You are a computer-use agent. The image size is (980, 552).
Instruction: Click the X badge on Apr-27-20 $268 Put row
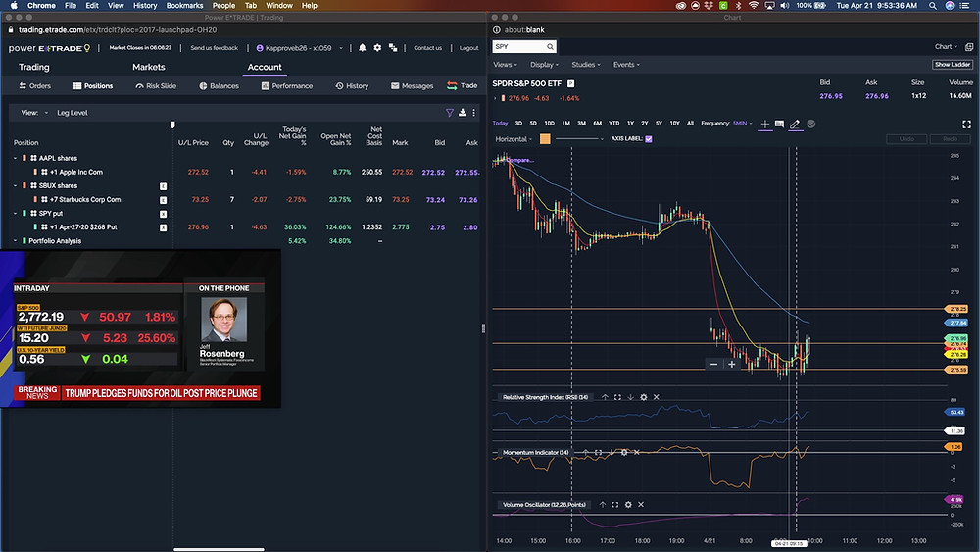pyautogui.click(x=163, y=227)
